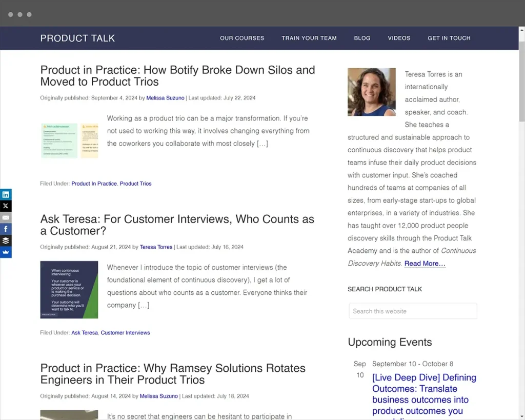This screenshot has width=525, height=420.
Task: Click the Buffer share icon
Action: click(x=6, y=241)
